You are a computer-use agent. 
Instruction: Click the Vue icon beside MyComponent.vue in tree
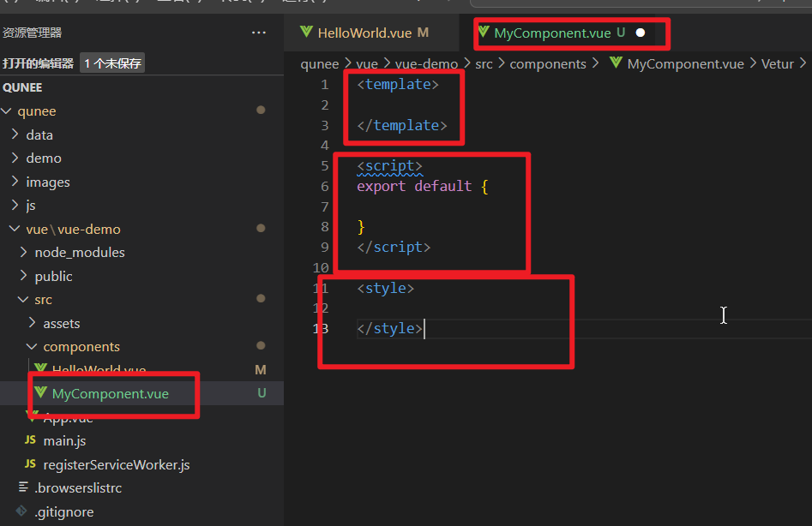(41, 392)
